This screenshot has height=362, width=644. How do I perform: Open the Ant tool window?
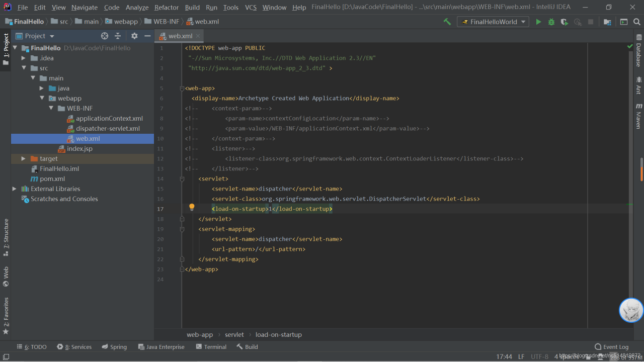pos(639,85)
